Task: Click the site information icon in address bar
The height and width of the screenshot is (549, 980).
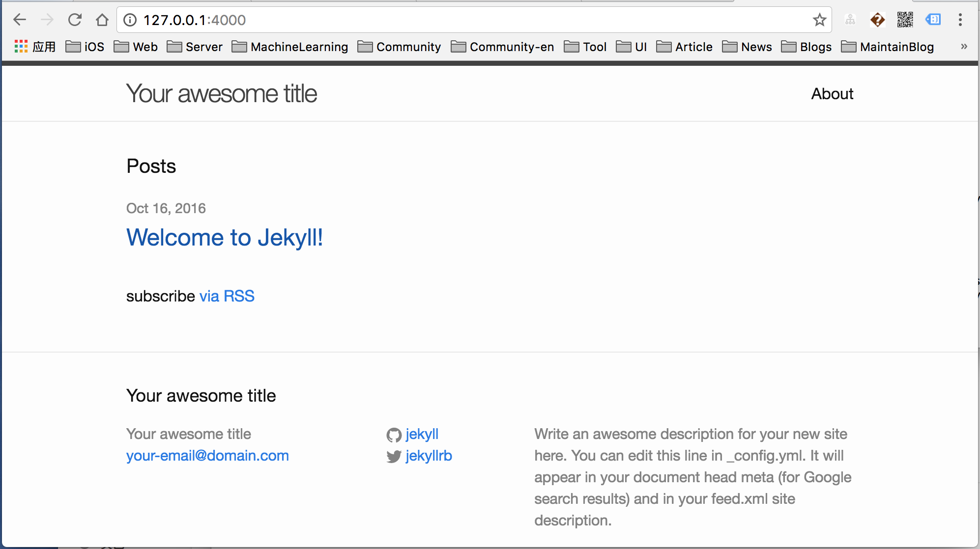Action: click(x=130, y=20)
